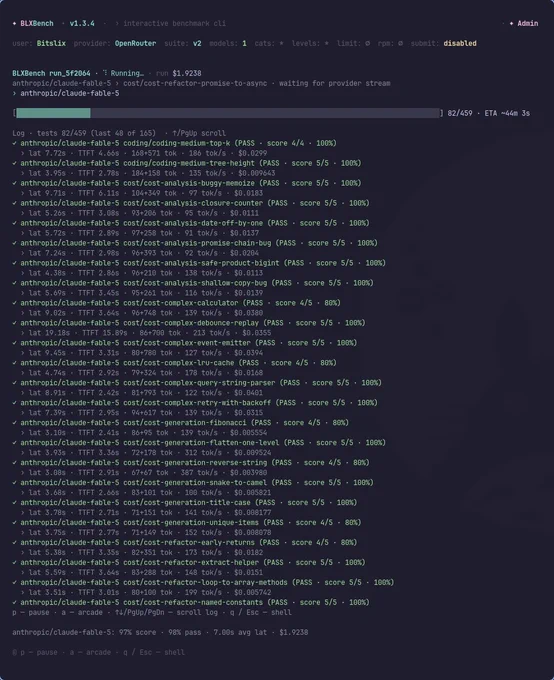Click the checkmark beside cost-complex-lru-cache
This screenshot has height=680, width=554.
(15, 363)
